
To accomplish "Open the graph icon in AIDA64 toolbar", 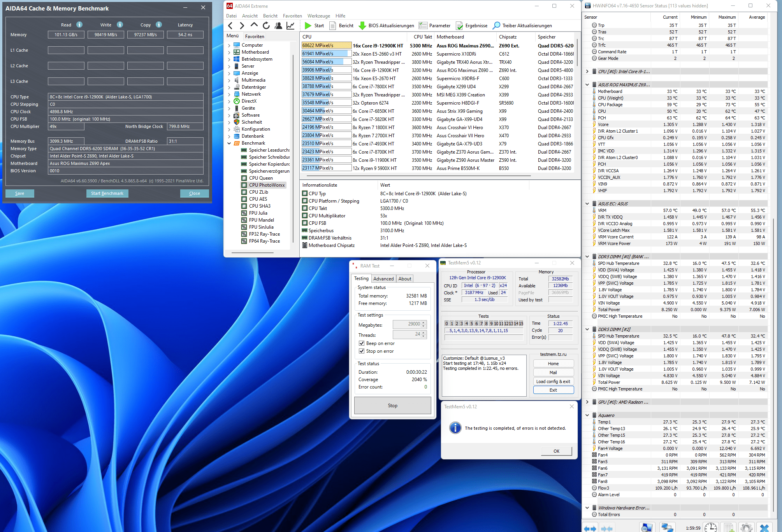I will click(x=290, y=26).
